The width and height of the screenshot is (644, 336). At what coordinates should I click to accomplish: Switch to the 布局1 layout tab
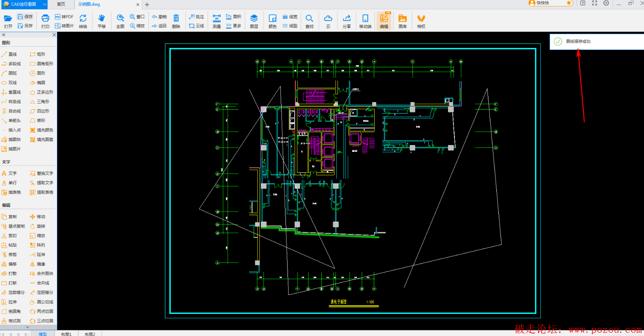coord(66,334)
